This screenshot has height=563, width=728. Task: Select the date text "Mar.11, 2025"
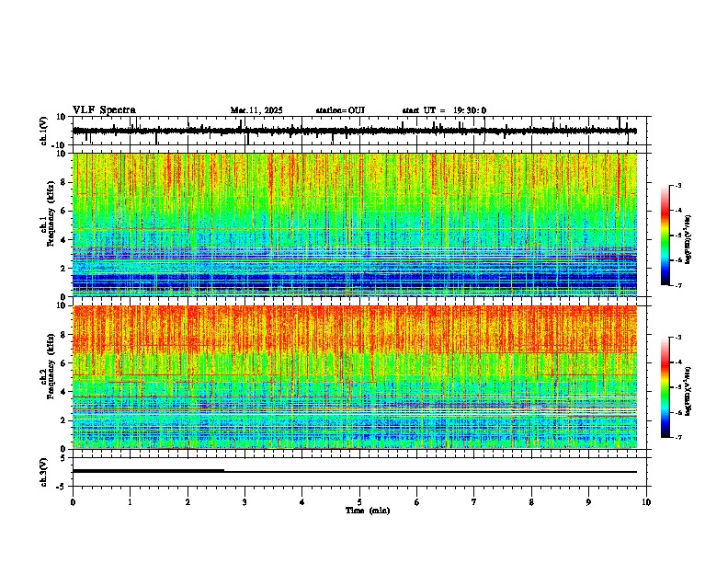coord(256,110)
